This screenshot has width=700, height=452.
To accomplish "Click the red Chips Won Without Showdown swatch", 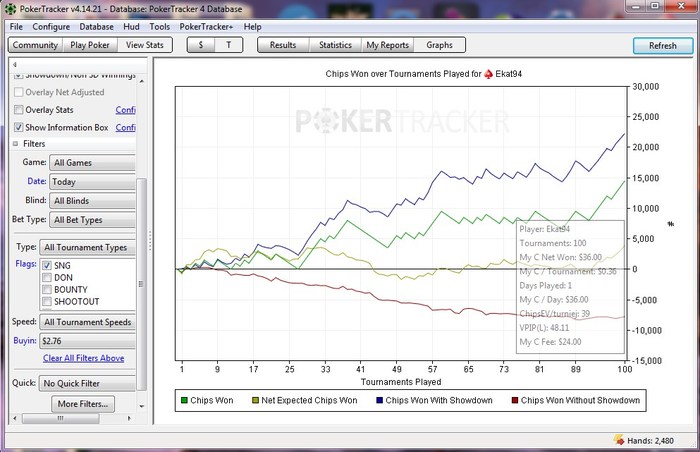I will (515, 400).
